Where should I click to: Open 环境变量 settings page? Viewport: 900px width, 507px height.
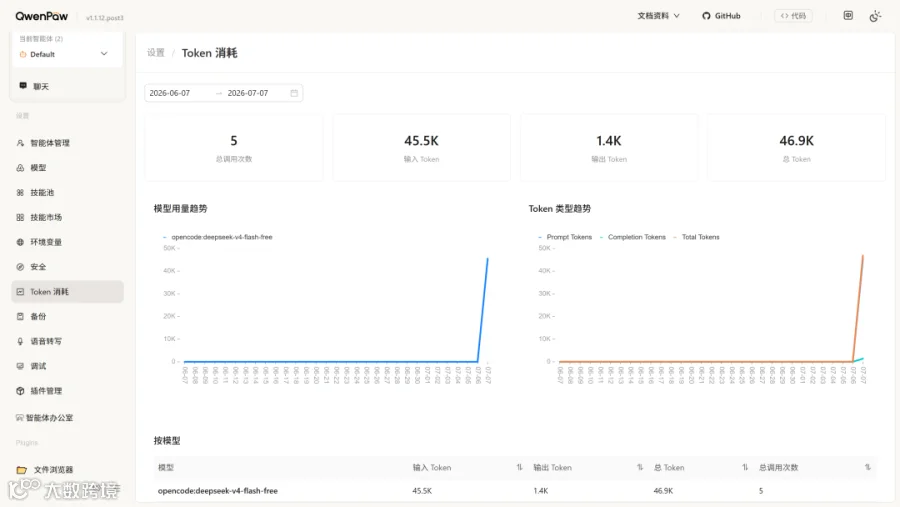pos(67,242)
